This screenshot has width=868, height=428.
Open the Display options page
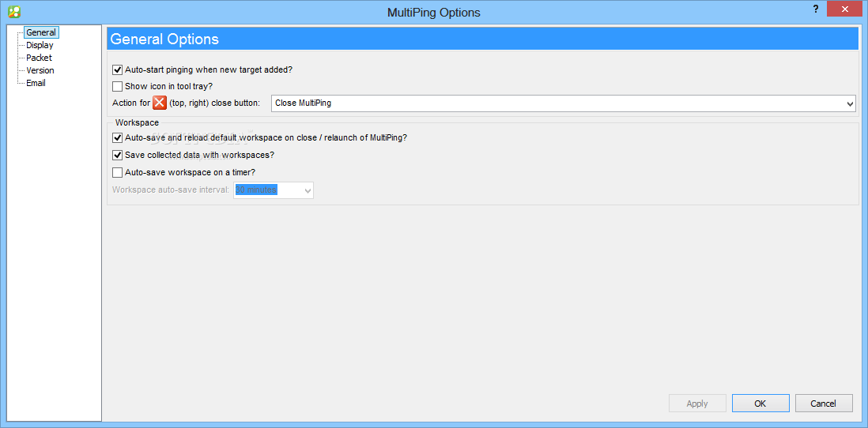(40, 45)
